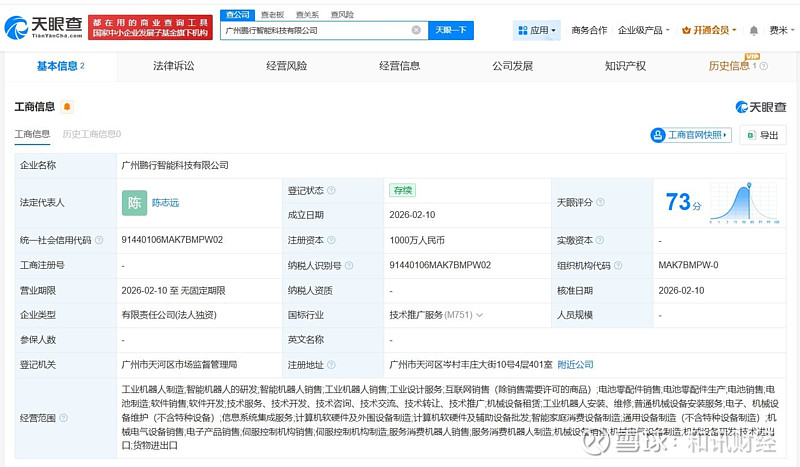
Task: Expand the 企业级产品 dropdown
Action: tap(645, 30)
